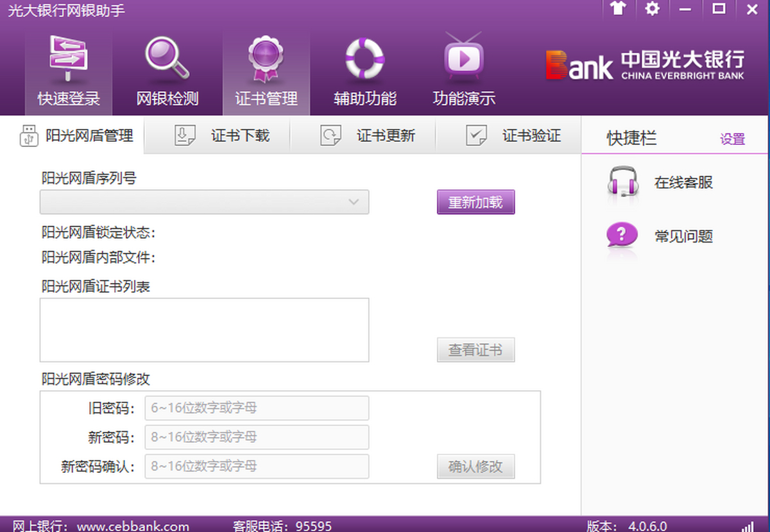The width and height of the screenshot is (770, 532).
Task: Open the 快速登录 signpost icon
Action: (69, 58)
